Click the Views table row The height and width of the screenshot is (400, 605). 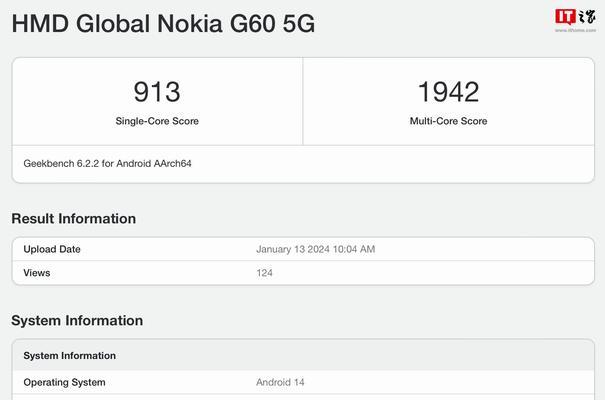pos(303,273)
